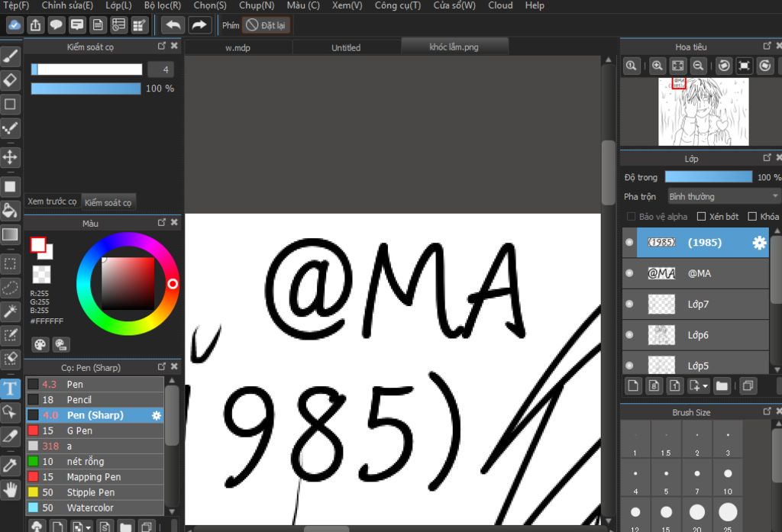Click the foreground color swatch

38,245
